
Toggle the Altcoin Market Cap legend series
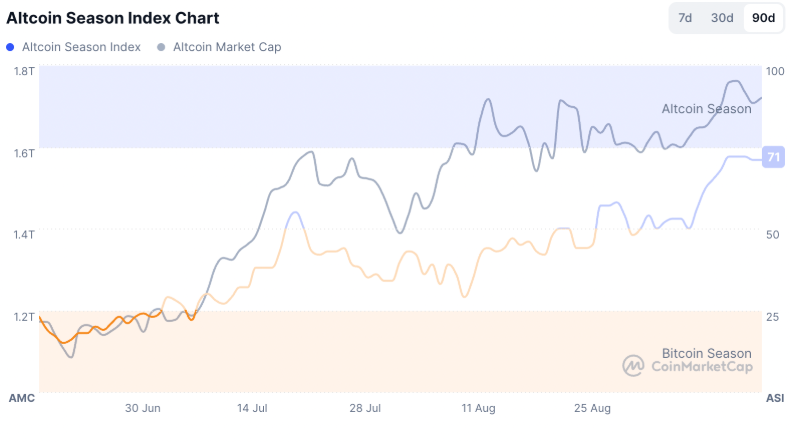226,47
